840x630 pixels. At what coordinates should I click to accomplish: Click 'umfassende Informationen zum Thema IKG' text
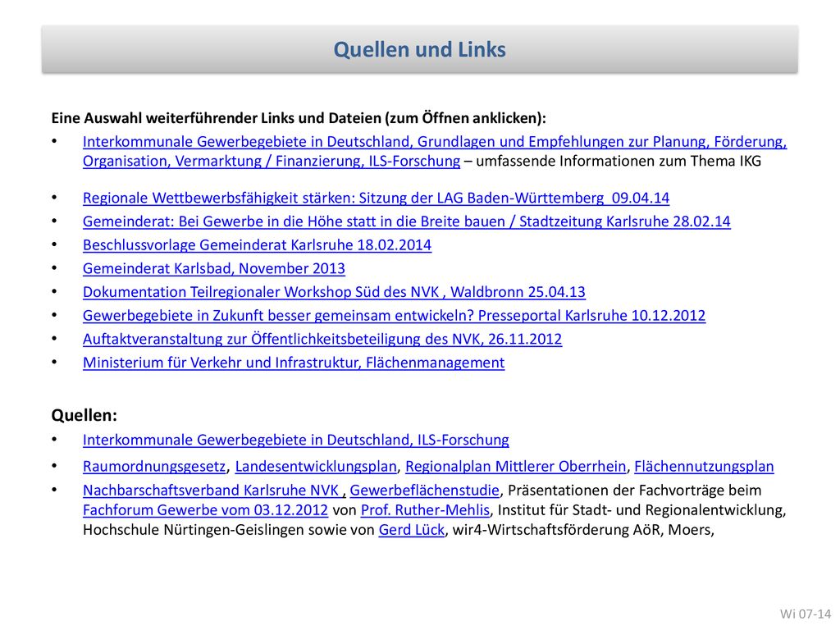click(619, 162)
